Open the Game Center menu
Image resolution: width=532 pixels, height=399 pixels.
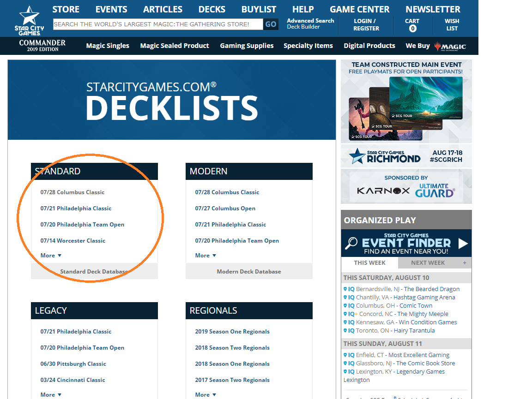[x=360, y=10]
